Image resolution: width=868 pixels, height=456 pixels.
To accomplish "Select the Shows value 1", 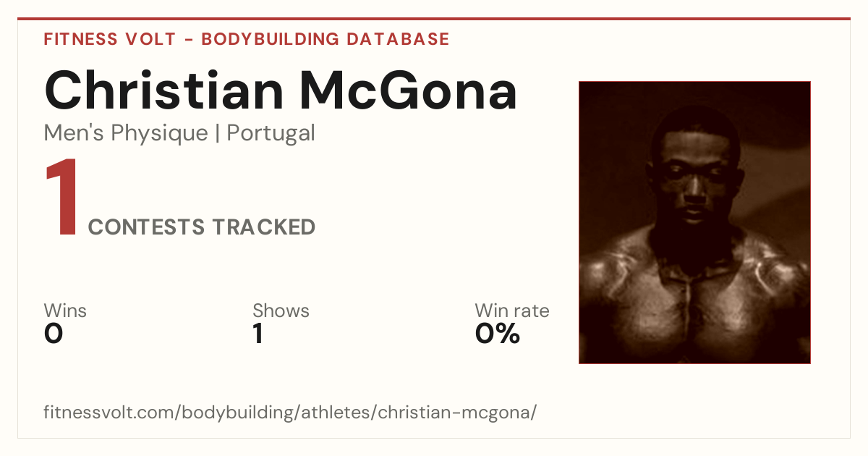I will [258, 334].
